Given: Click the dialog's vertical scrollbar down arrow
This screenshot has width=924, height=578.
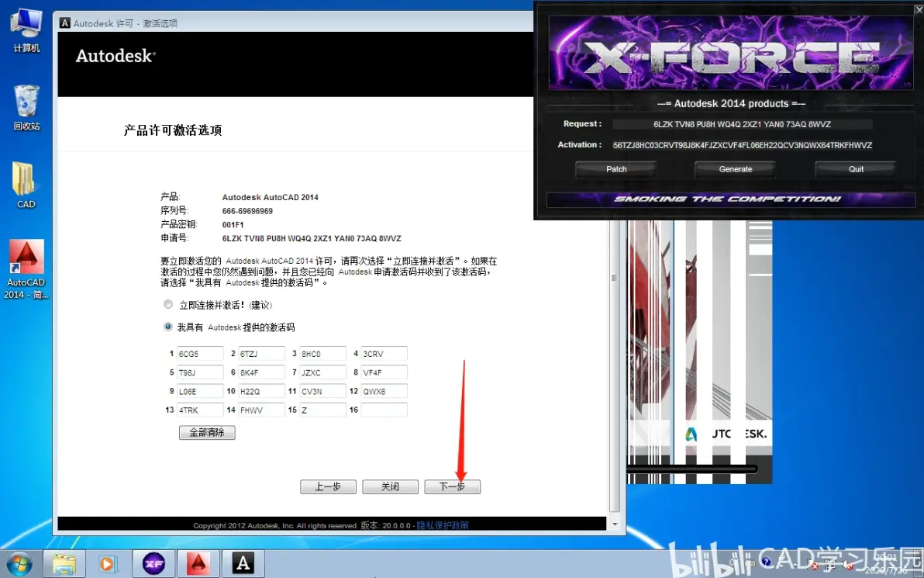Looking at the screenshot, I should tap(615, 524).
